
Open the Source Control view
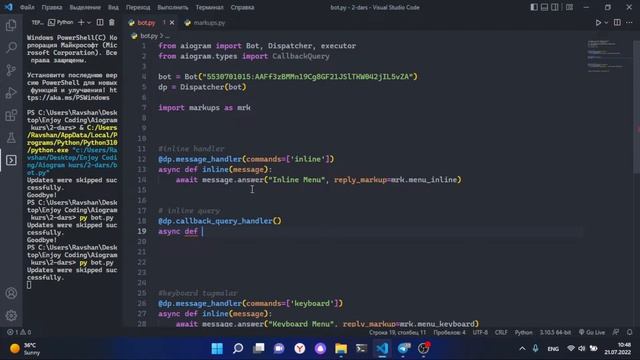click(x=11, y=70)
